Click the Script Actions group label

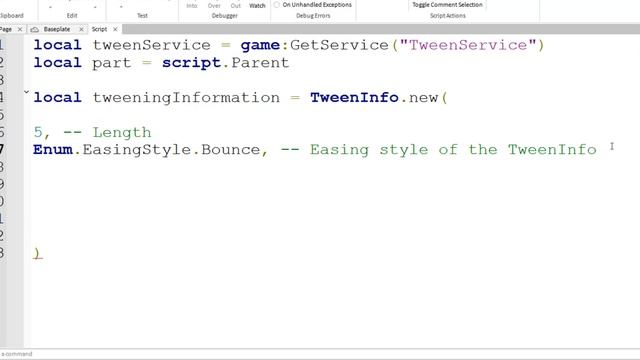click(x=447, y=16)
